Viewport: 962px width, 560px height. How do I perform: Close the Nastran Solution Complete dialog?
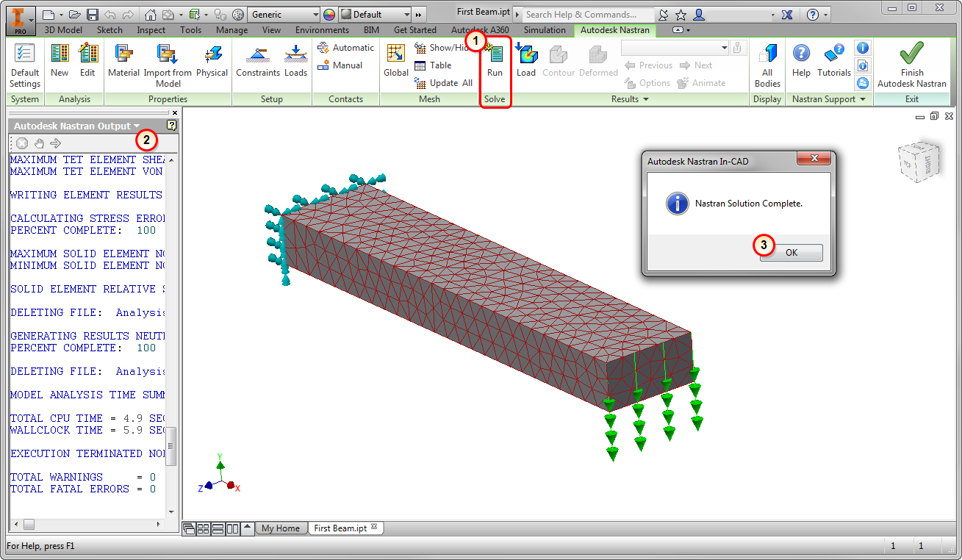(814, 159)
